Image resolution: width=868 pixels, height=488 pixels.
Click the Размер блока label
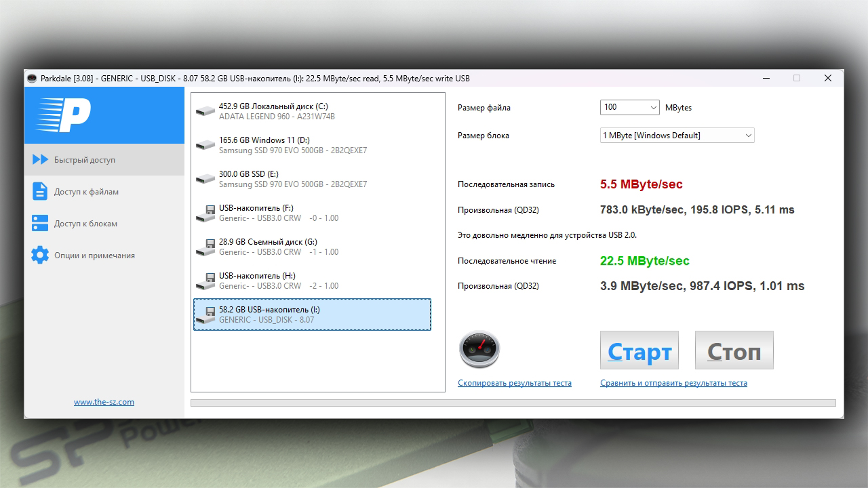point(484,136)
